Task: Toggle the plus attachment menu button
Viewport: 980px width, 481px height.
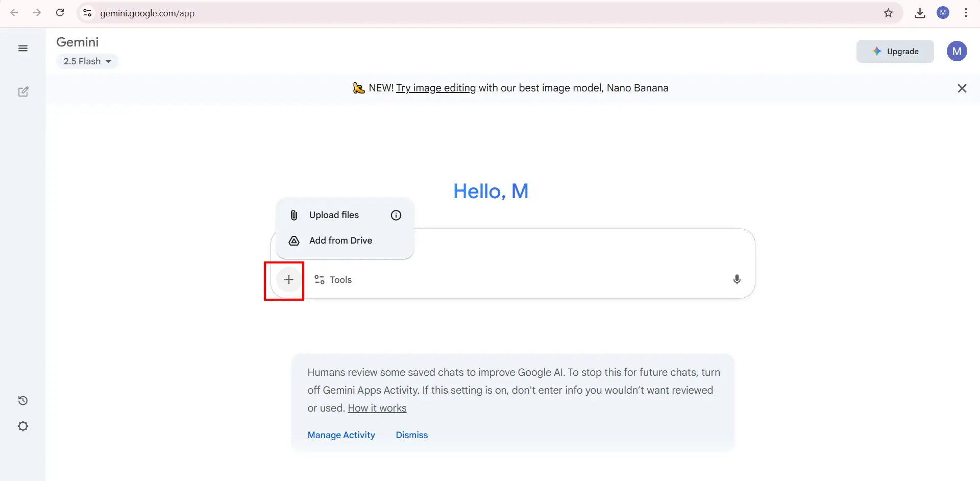Action: tap(289, 280)
